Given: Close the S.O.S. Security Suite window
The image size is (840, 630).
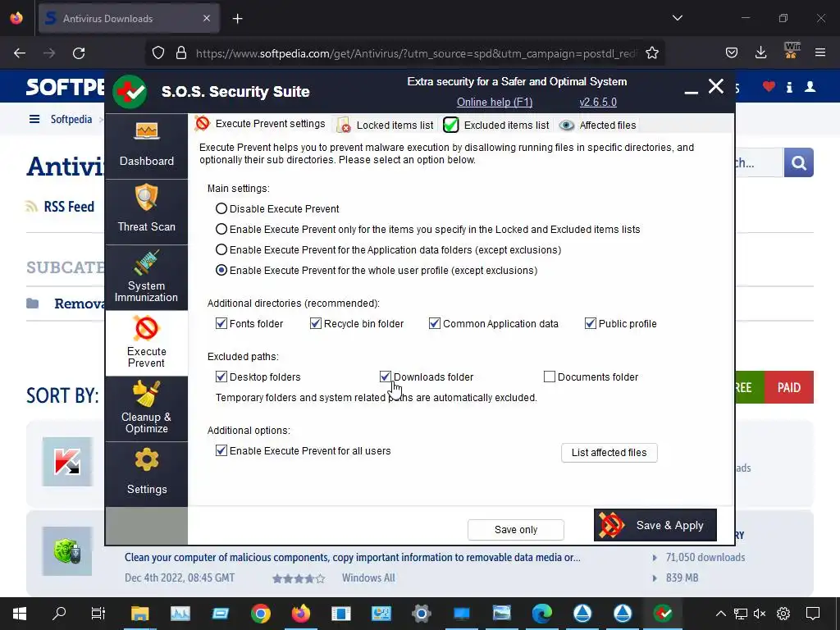Looking at the screenshot, I should pyautogui.click(x=715, y=86).
